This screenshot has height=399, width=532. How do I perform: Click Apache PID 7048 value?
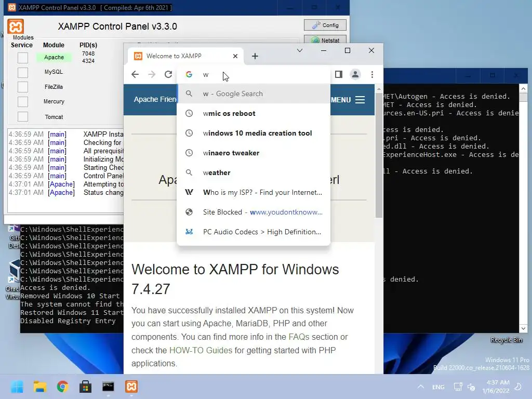[88, 54]
